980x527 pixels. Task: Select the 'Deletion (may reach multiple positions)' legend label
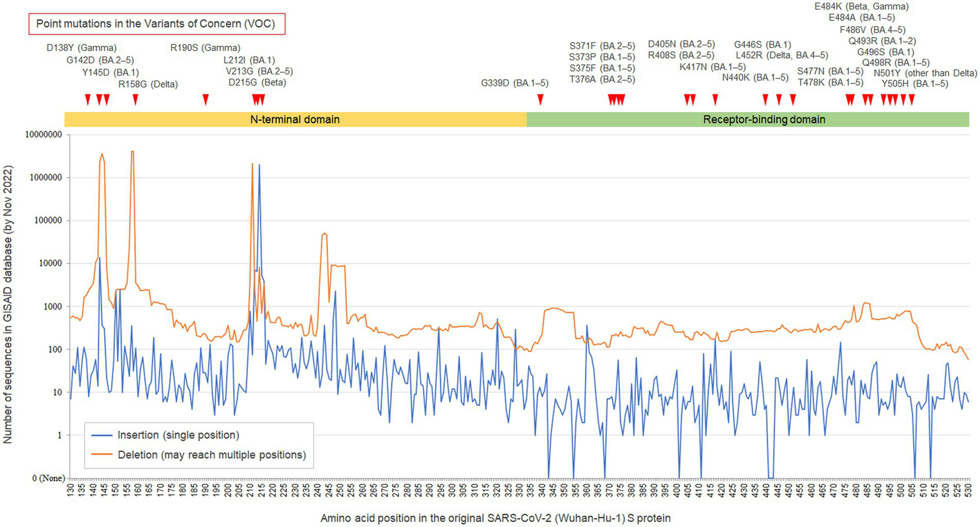pos(211,455)
